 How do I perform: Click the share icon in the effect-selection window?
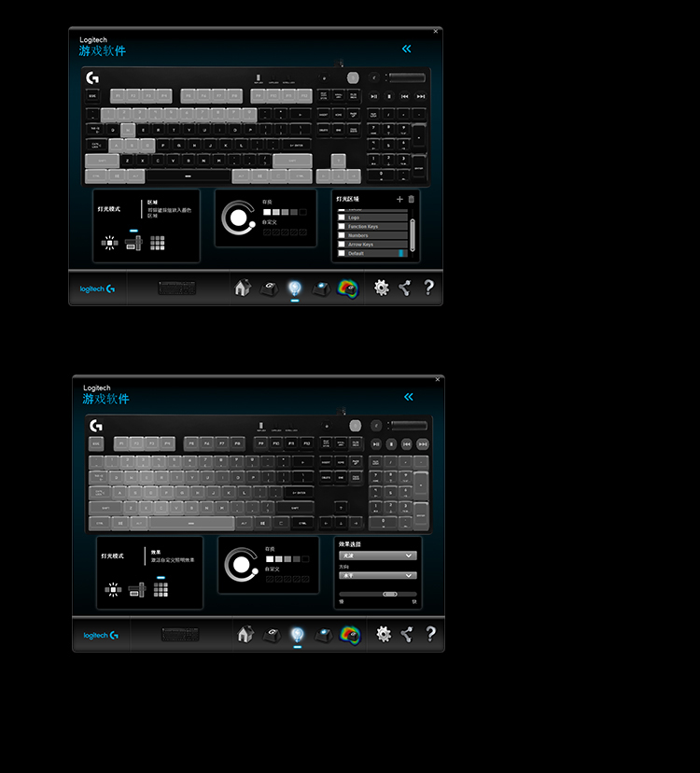click(407, 634)
